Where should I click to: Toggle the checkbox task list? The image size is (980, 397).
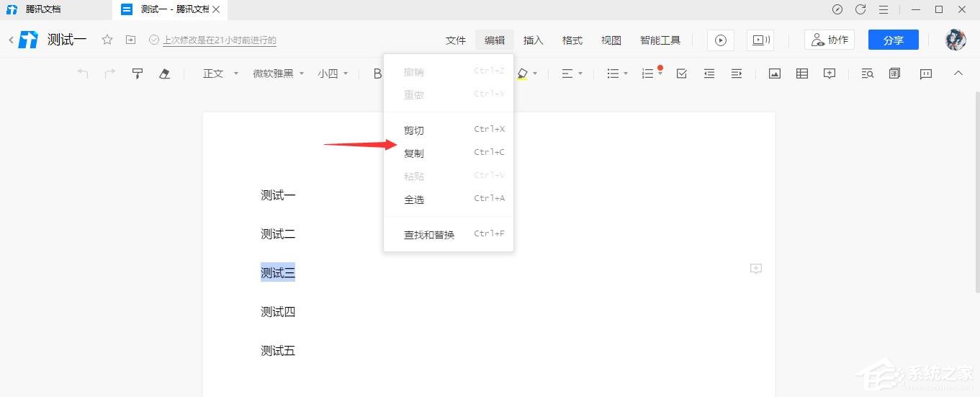tap(682, 73)
